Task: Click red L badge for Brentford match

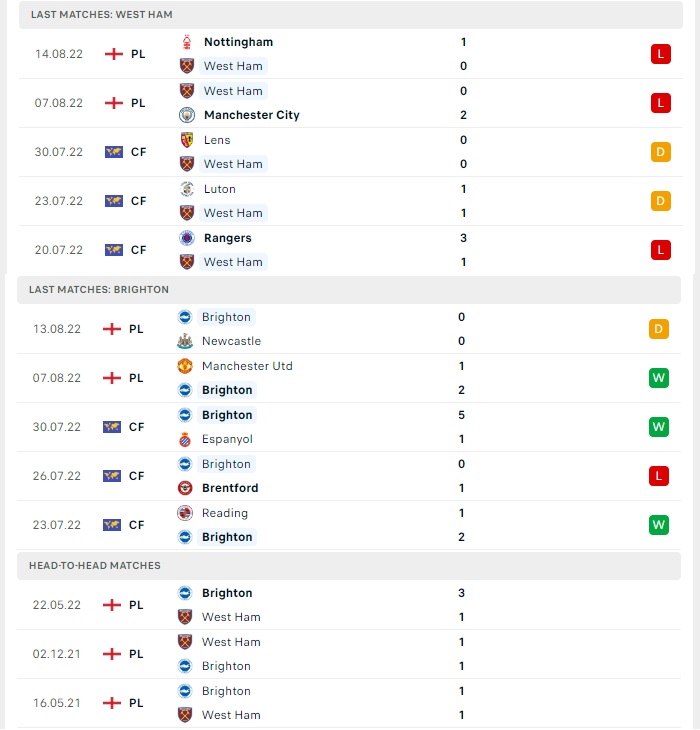Action: coord(659,476)
